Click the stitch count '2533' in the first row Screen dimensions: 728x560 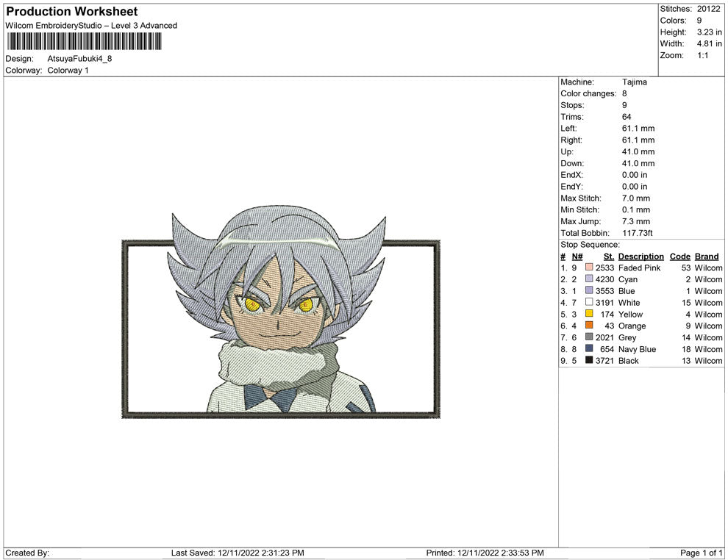[x=605, y=268]
